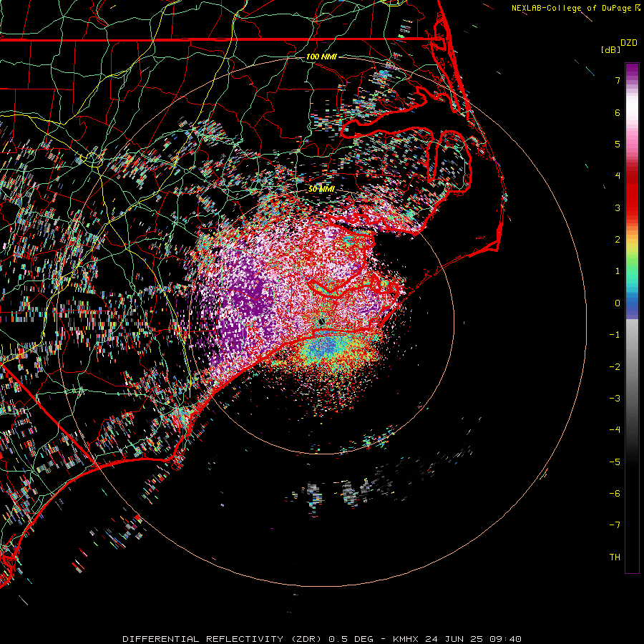Select the 0 dB scale label
Viewport: 644px width, 644px height.
[x=618, y=303]
